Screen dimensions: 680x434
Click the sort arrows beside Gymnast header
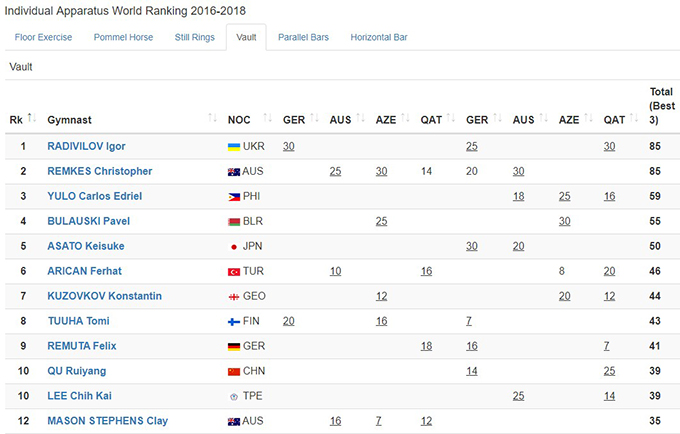[x=212, y=119]
